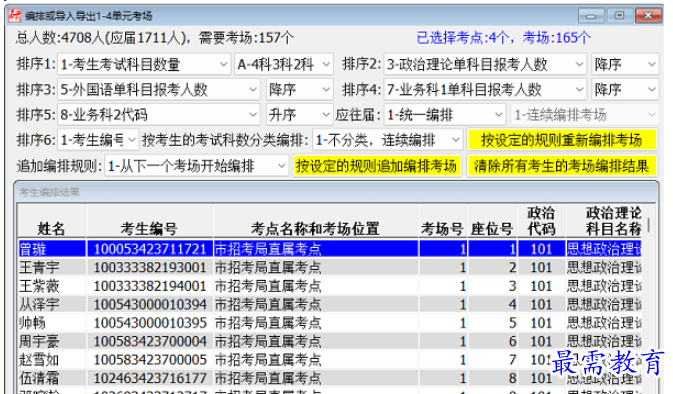Click the 已选择考点:4个，考场:165个 status text

click(503, 38)
